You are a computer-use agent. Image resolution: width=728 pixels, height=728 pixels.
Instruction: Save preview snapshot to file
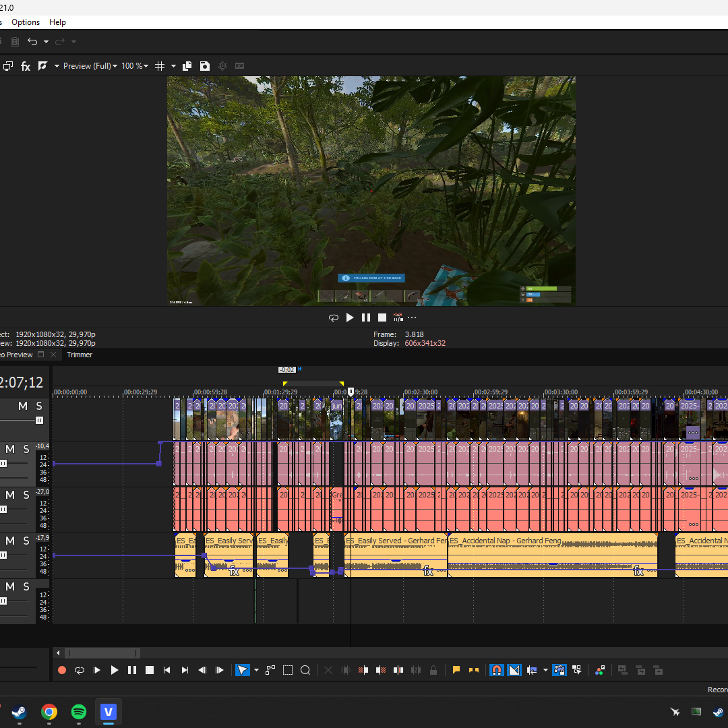click(205, 66)
